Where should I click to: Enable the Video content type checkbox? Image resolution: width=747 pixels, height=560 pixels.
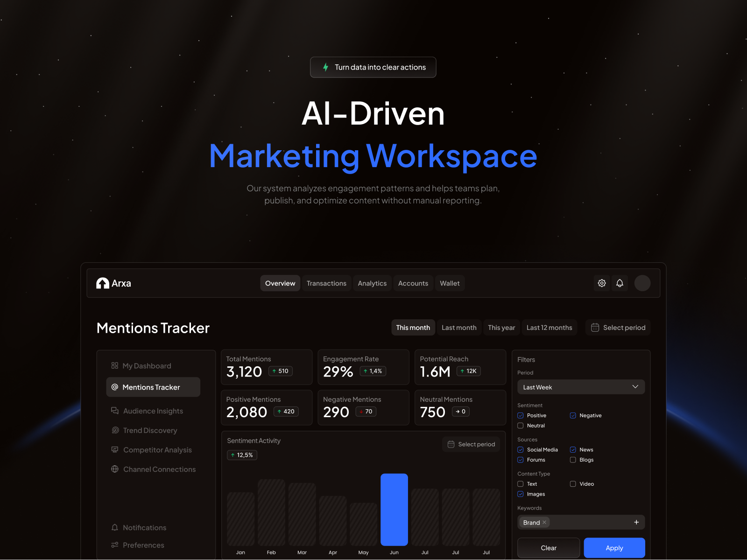click(573, 484)
